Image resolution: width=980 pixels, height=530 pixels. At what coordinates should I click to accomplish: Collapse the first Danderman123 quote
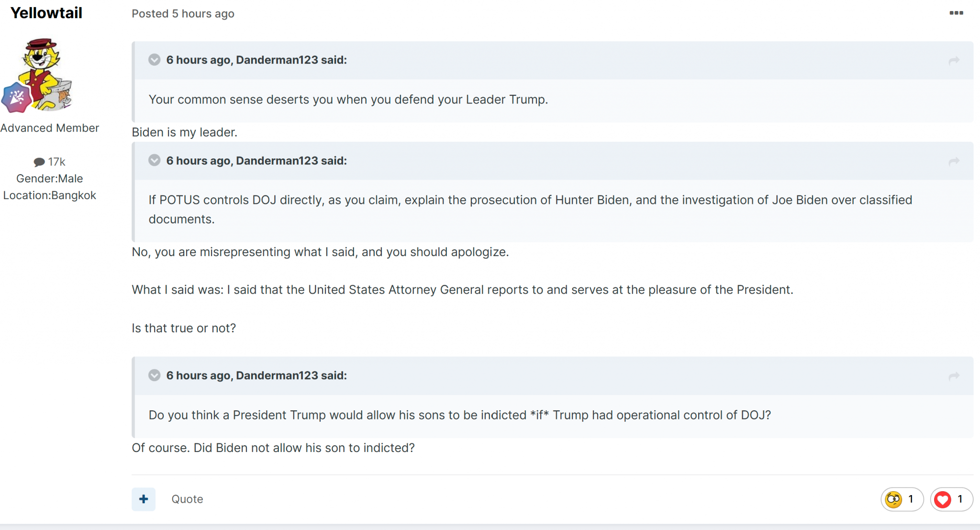pos(154,60)
